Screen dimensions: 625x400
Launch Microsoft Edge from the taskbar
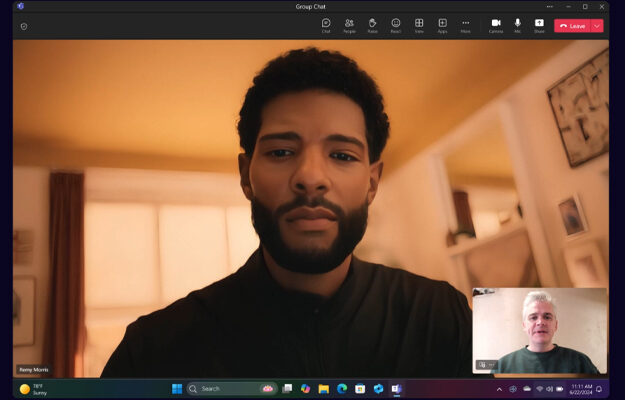point(342,388)
